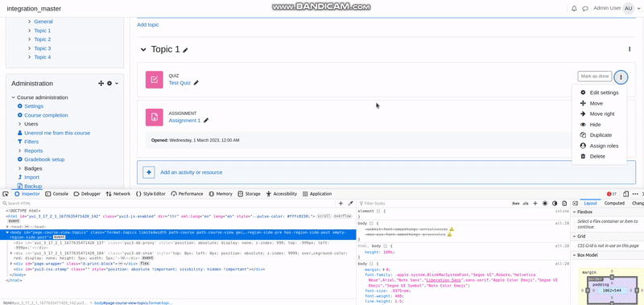
Task: Click the AU user avatar
Action: (x=629, y=8)
